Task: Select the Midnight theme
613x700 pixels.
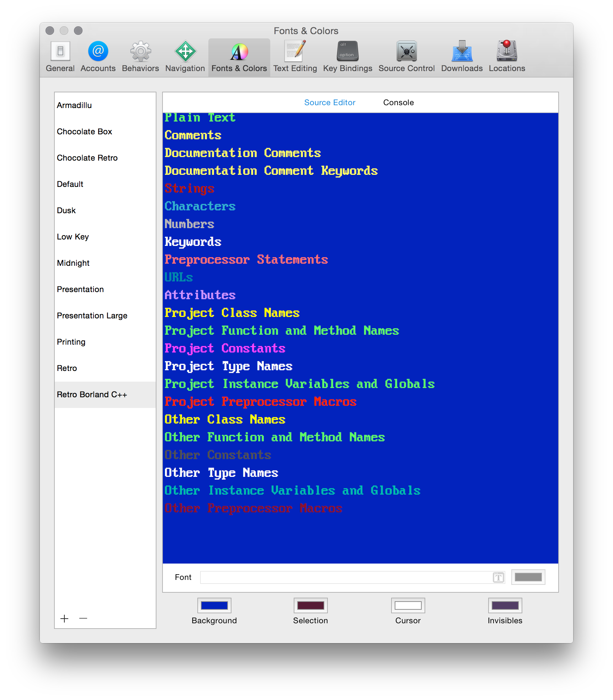Action: point(105,263)
